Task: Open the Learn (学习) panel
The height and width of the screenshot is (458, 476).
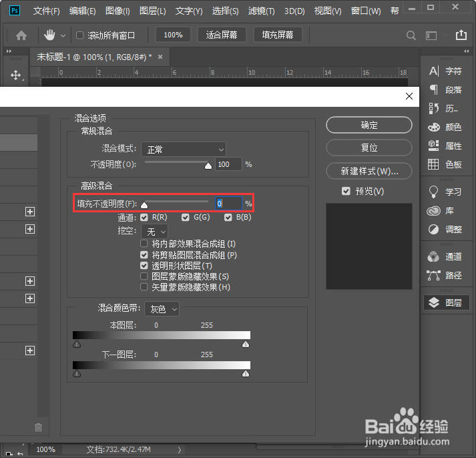Action: [446, 192]
